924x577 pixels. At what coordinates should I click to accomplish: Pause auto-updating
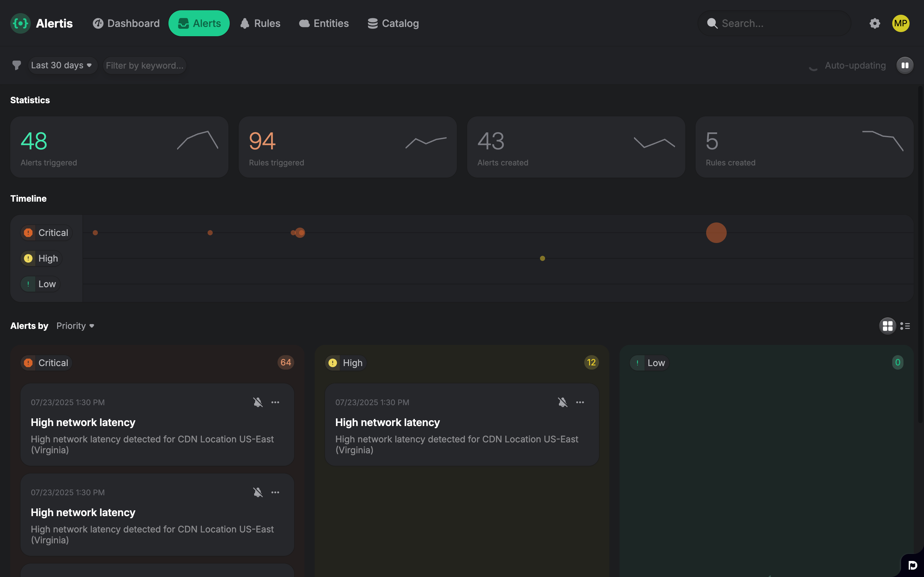click(904, 65)
